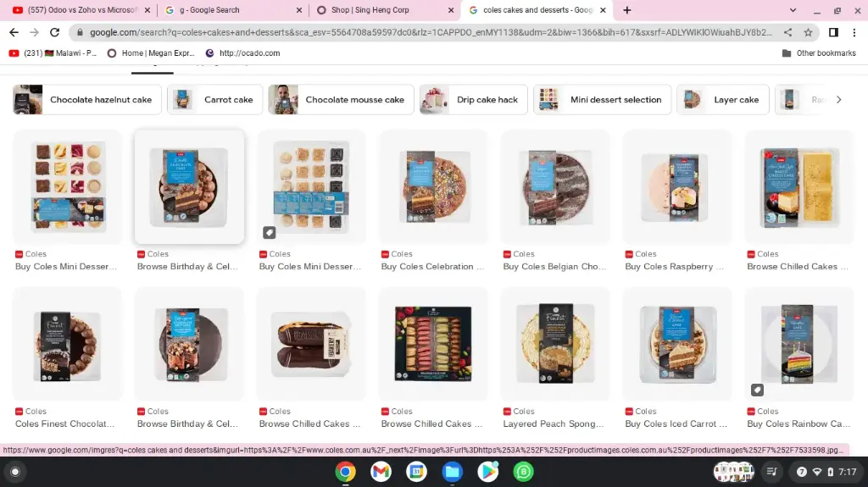The height and width of the screenshot is (487, 868).
Task: Open the system status tray showing 7:17
Action: [x=826, y=472]
